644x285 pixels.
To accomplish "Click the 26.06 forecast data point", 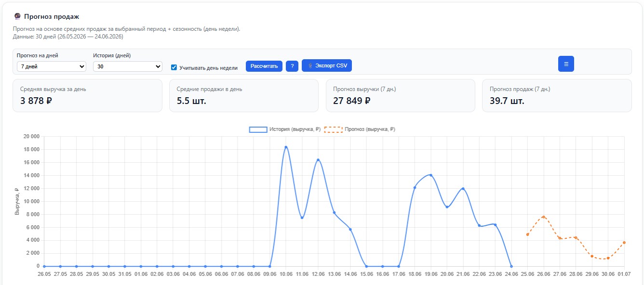I will coord(544,217).
